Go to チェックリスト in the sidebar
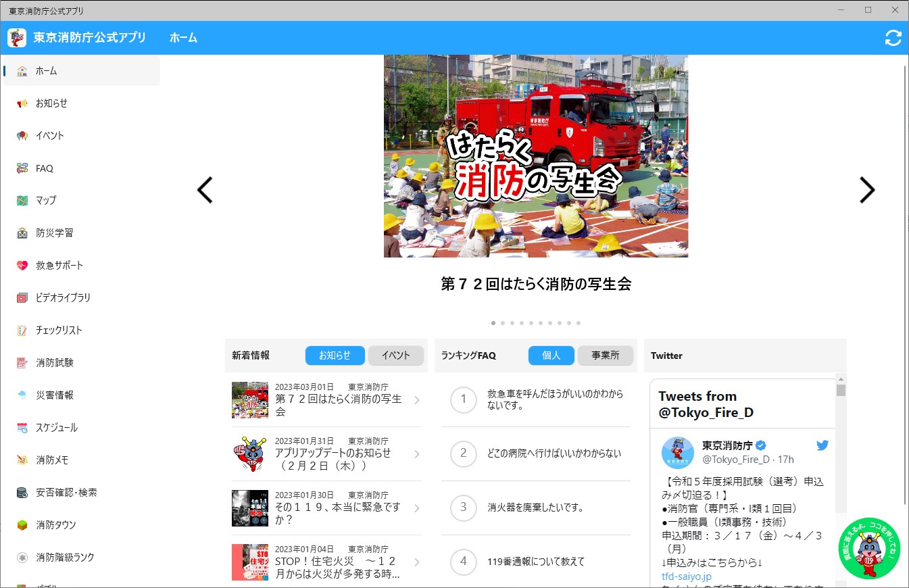 81,330
